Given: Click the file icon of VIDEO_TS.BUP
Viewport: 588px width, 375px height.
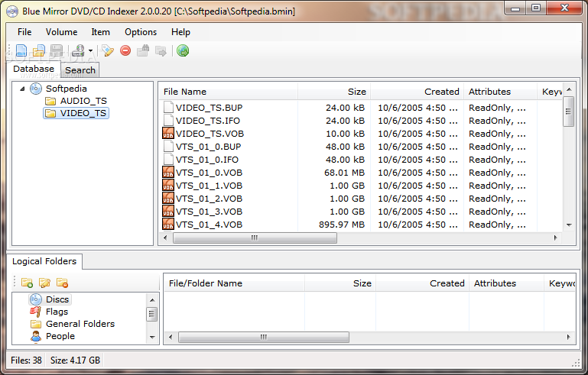Looking at the screenshot, I should (168, 108).
